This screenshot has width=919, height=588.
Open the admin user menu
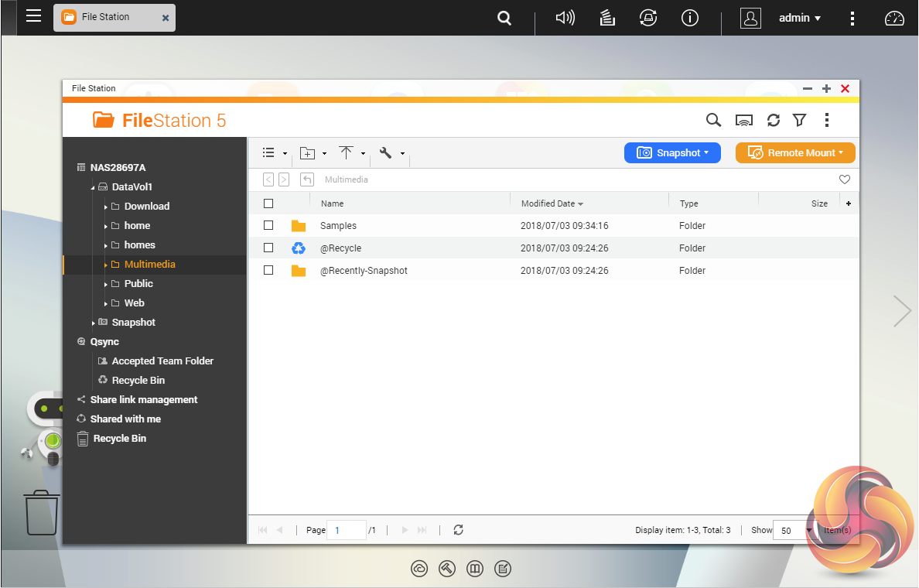799,18
